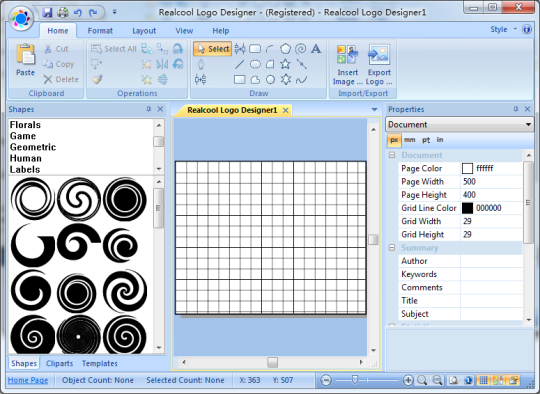The height and width of the screenshot is (394, 540).
Task: Open the document tab list arrow
Action: click(x=374, y=110)
